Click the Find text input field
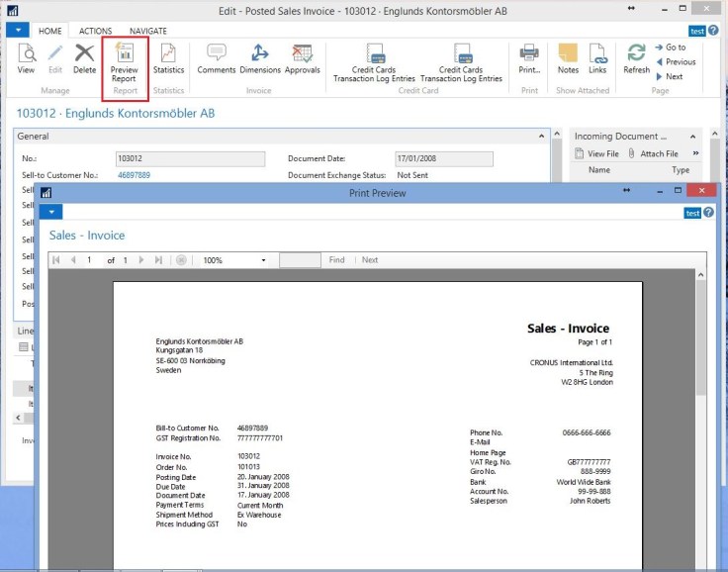The image size is (728, 572). point(300,260)
